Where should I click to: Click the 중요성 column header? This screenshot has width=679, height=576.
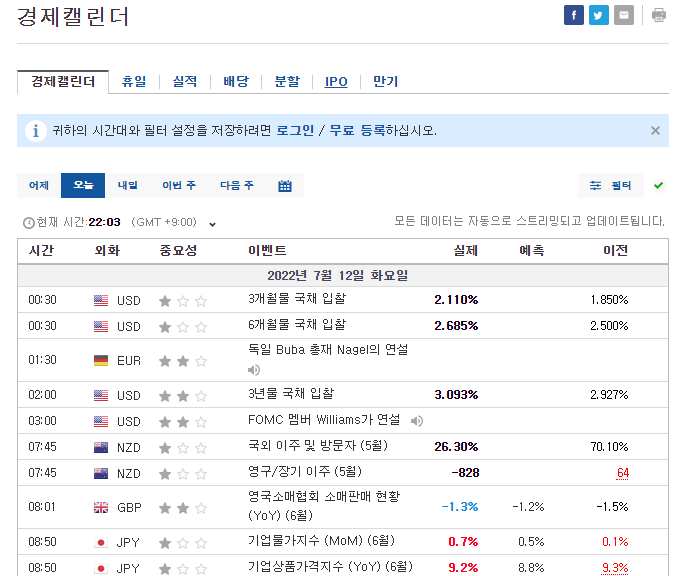pyautogui.click(x=178, y=251)
